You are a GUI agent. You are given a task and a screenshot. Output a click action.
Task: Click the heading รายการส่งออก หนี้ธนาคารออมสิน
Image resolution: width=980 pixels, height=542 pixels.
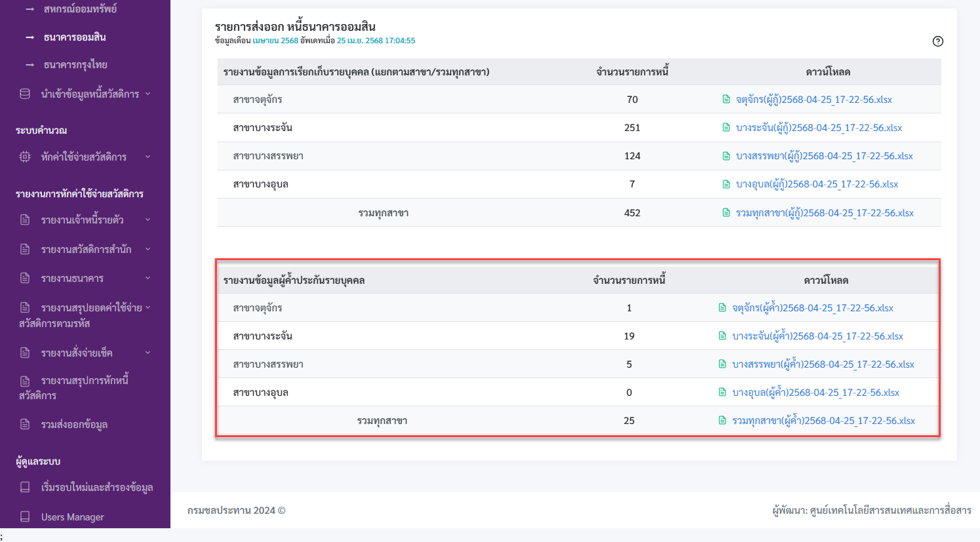point(295,27)
